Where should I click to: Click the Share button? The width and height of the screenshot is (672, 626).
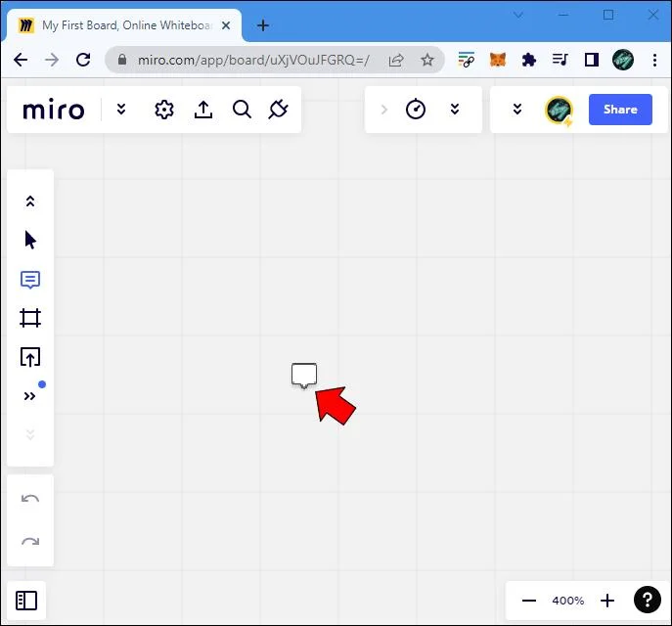[x=620, y=110]
